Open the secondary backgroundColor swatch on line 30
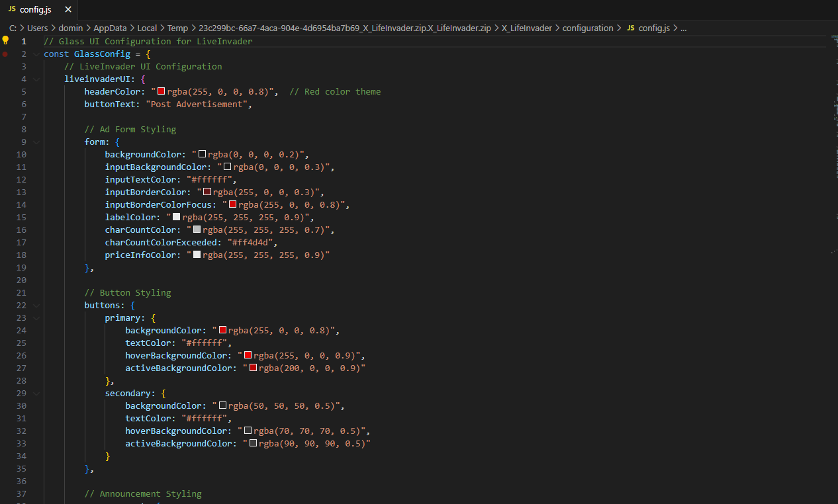Viewport: 838px width, 504px height. pos(222,405)
